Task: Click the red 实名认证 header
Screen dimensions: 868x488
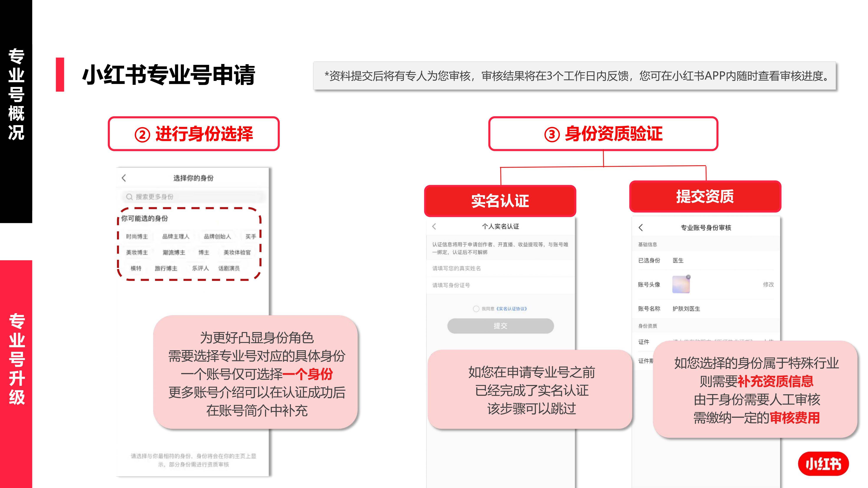Action: 500,201
